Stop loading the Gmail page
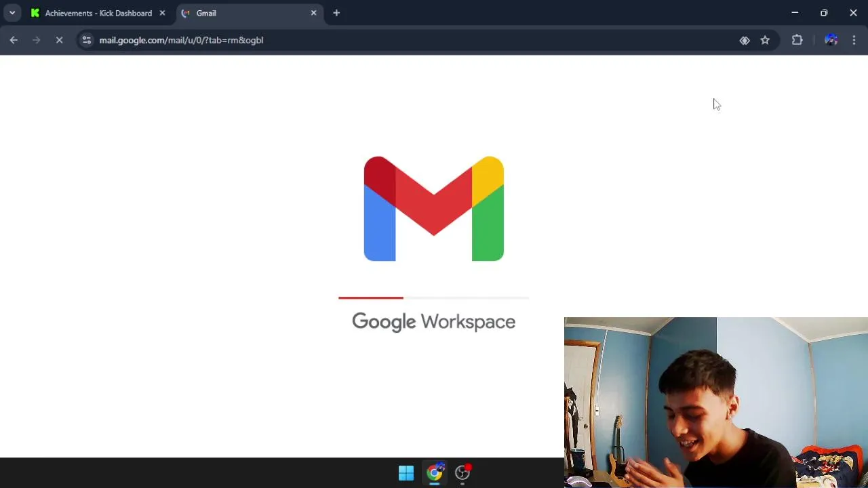The height and width of the screenshot is (488, 868). [59, 40]
